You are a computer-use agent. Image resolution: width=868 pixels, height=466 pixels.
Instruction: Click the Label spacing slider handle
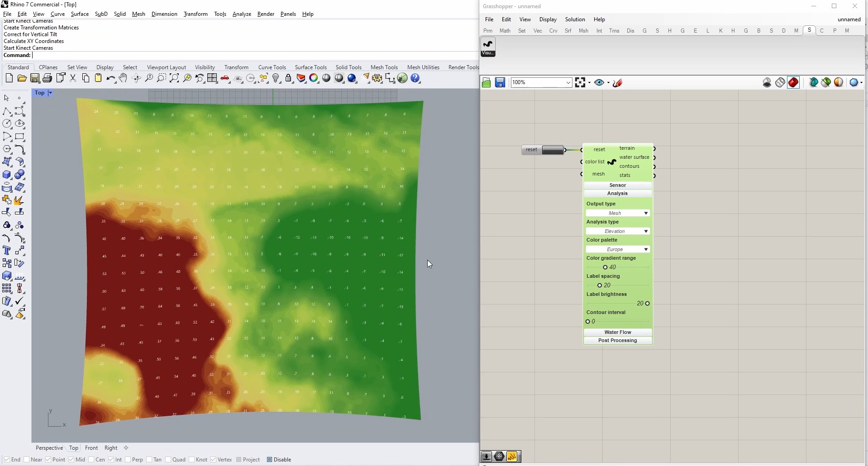(x=600, y=285)
